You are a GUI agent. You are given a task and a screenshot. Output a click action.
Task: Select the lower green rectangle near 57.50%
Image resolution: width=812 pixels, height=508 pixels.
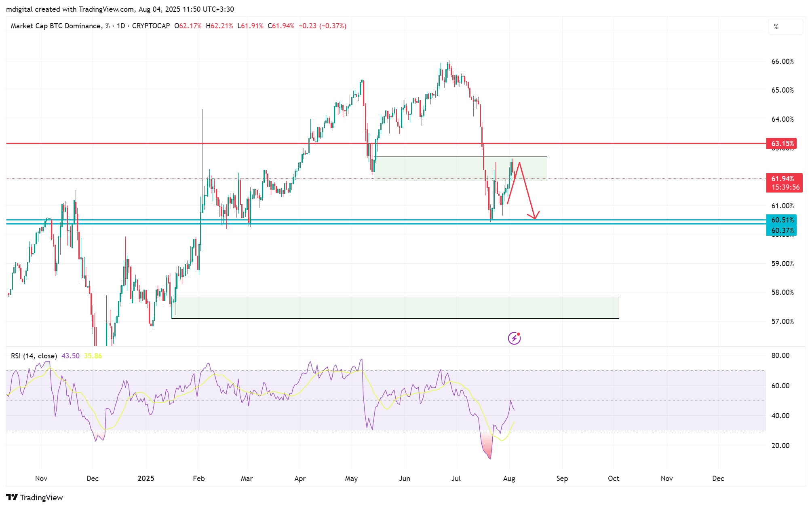395,308
